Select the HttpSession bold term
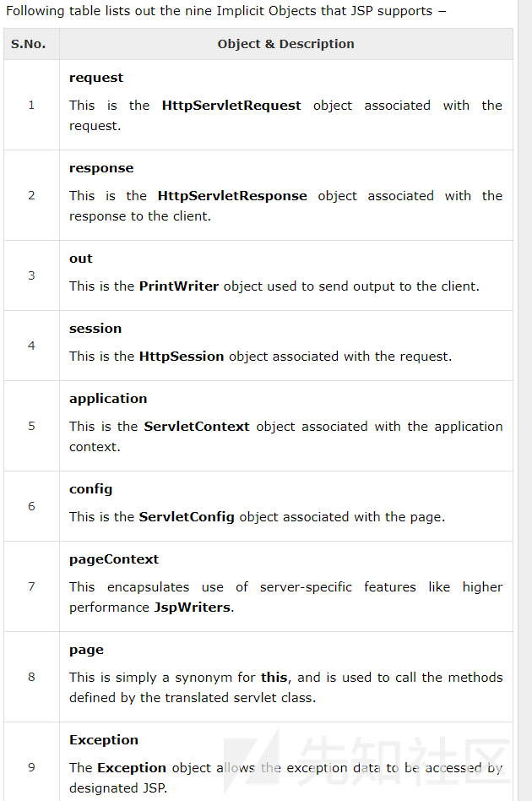The height and width of the screenshot is (801, 532). [x=181, y=357]
